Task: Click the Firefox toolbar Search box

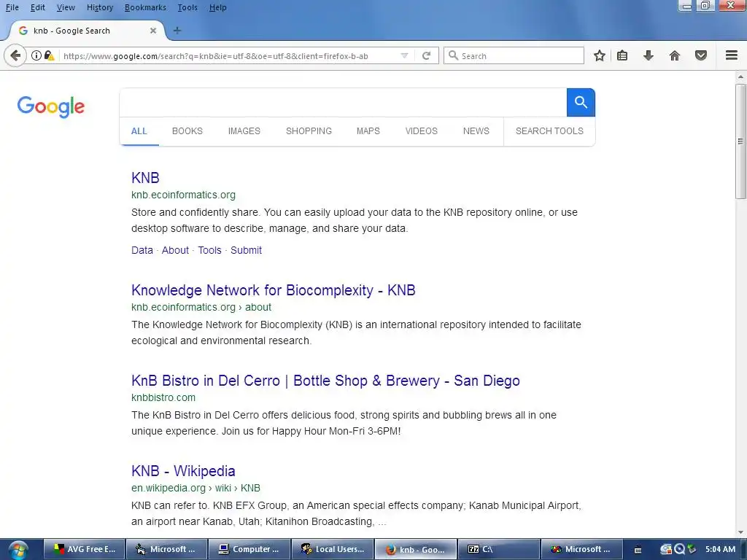Action: point(514,55)
